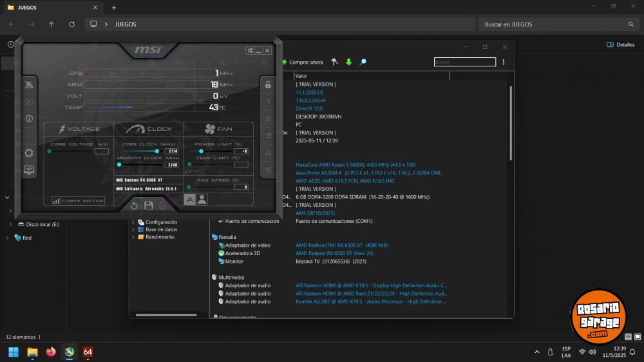Click the green download arrow in AIDA64
The height and width of the screenshot is (362, 644).
[349, 62]
